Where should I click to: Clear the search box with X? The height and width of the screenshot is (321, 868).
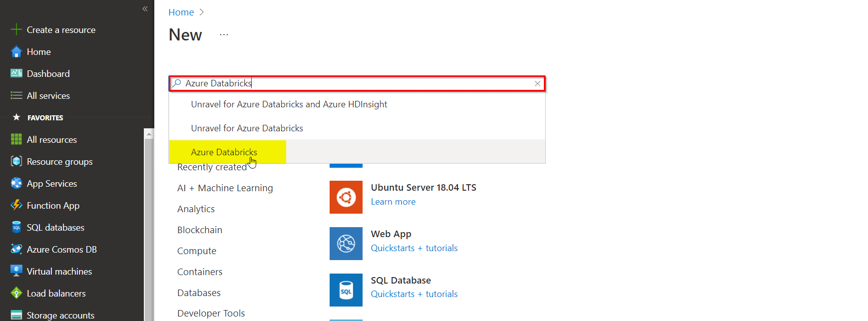(x=537, y=84)
